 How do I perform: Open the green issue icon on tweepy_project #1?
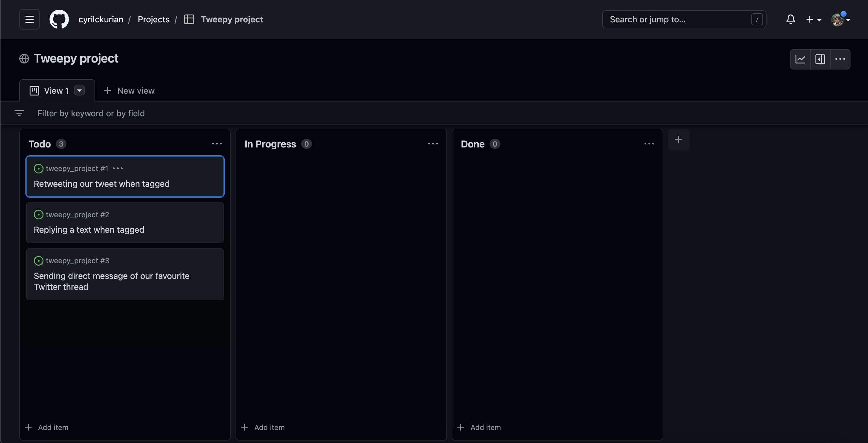38,169
